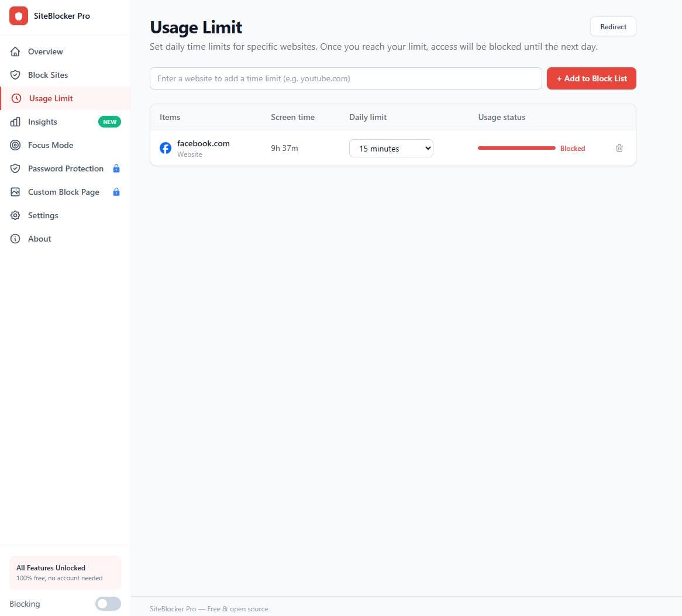Open the daily limit dropdown showing 15 minutes
The height and width of the screenshot is (616, 682).
[391, 148]
